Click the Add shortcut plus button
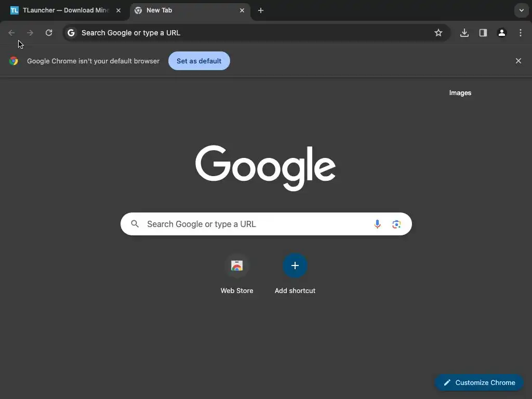This screenshot has width=532, height=399. pyautogui.click(x=295, y=265)
